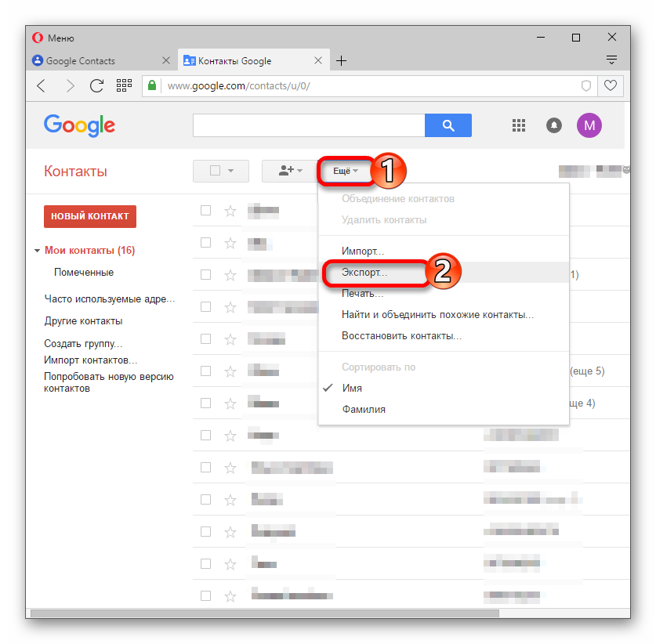The image size is (656, 644).
Task: Click Создать группу... link
Action: 83,343
